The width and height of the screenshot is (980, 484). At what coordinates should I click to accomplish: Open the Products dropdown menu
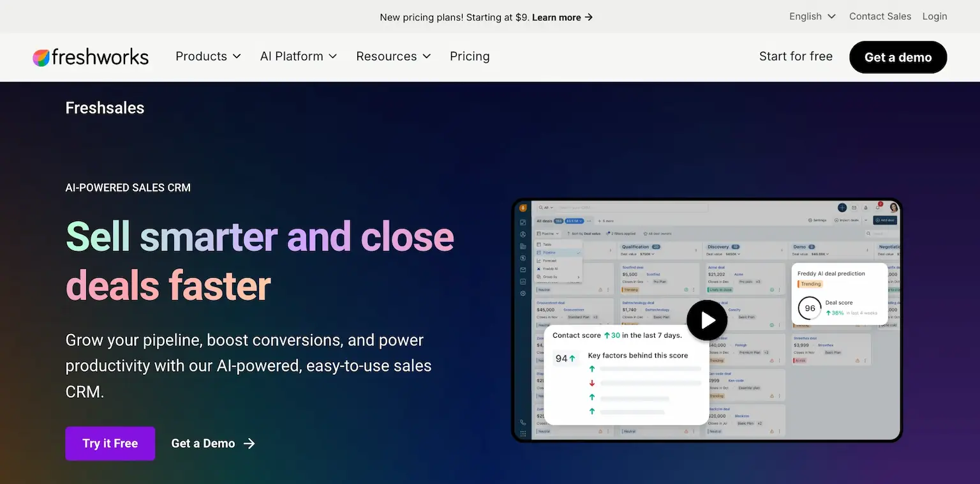[x=209, y=56]
